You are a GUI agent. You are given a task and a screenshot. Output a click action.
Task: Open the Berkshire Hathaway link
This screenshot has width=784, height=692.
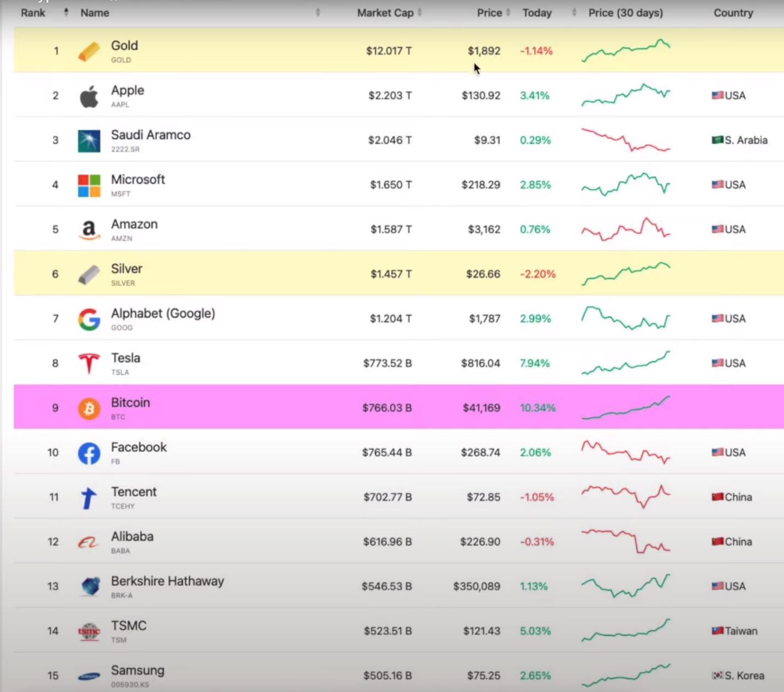click(167, 581)
